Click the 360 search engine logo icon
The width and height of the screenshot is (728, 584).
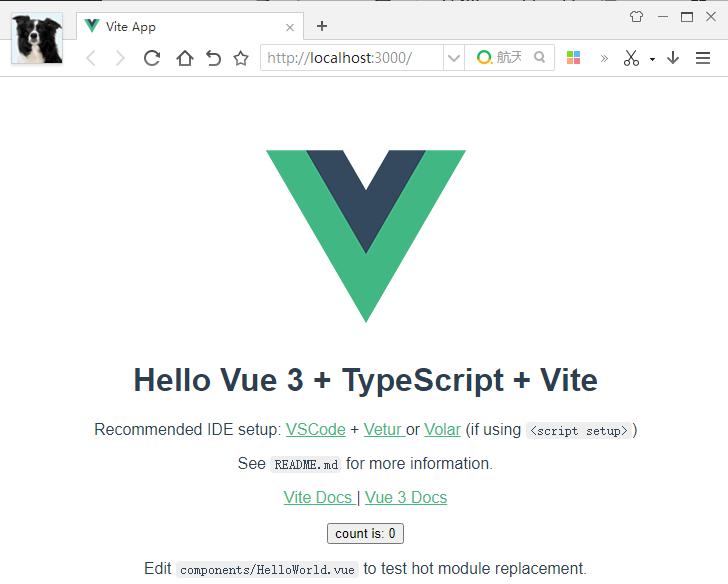484,58
